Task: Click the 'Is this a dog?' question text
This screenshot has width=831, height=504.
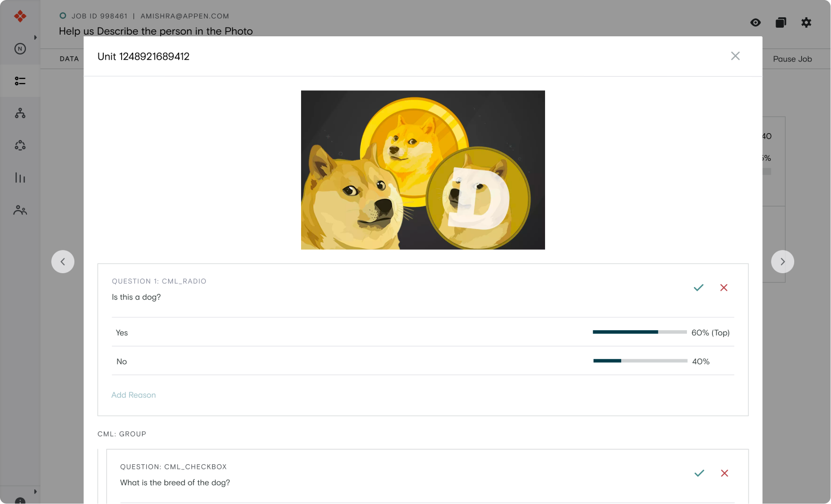Action: pos(136,297)
